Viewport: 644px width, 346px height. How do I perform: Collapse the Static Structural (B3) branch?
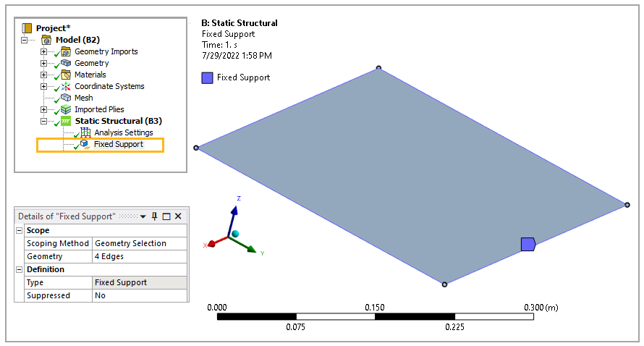click(43, 121)
